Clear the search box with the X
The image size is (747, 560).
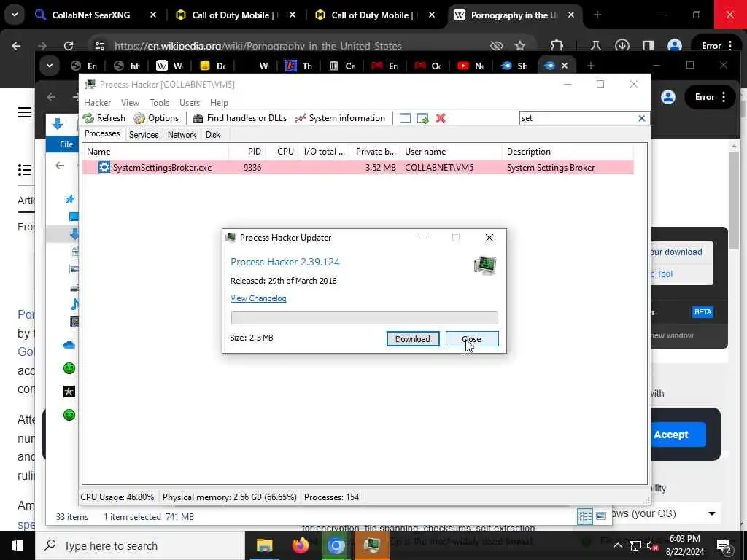[642, 118]
